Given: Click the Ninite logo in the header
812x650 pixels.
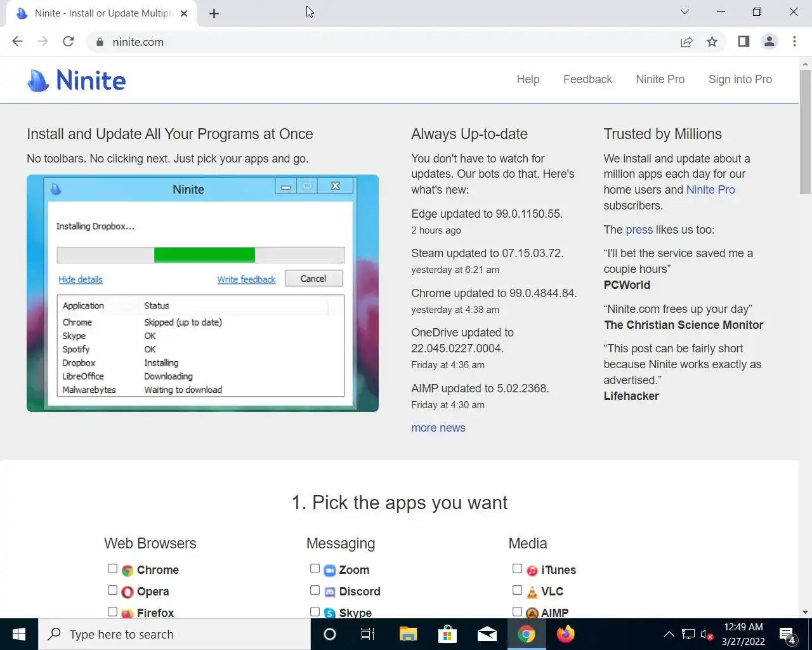Looking at the screenshot, I should coord(77,80).
